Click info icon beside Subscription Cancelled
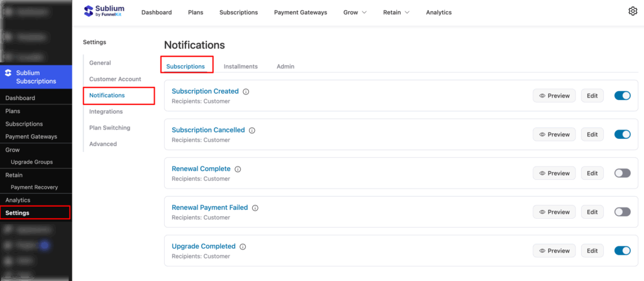 point(252,130)
